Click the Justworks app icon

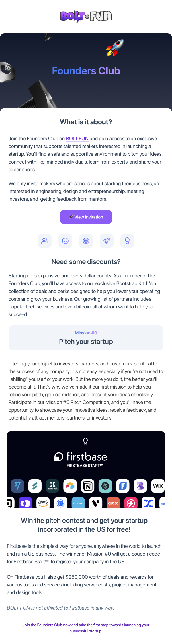point(78,503)
